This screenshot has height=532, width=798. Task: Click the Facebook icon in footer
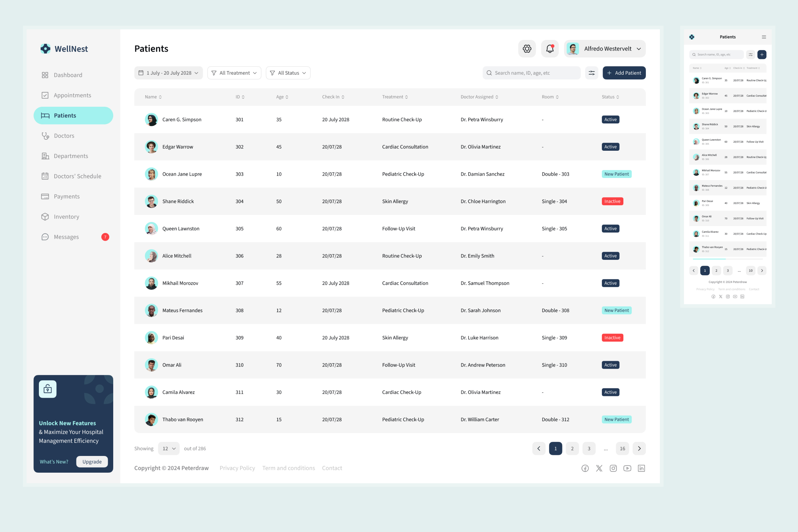[x=585, y=468]
